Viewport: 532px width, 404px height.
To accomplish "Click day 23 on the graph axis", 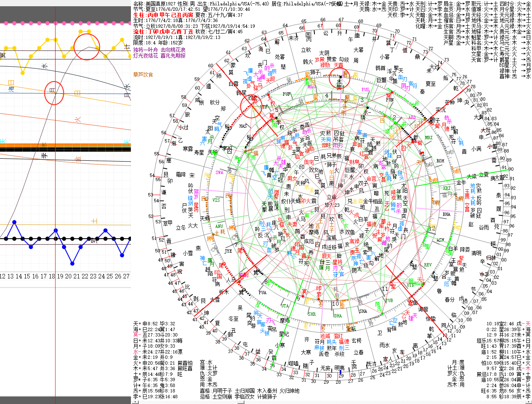I will tap(93, 276).
